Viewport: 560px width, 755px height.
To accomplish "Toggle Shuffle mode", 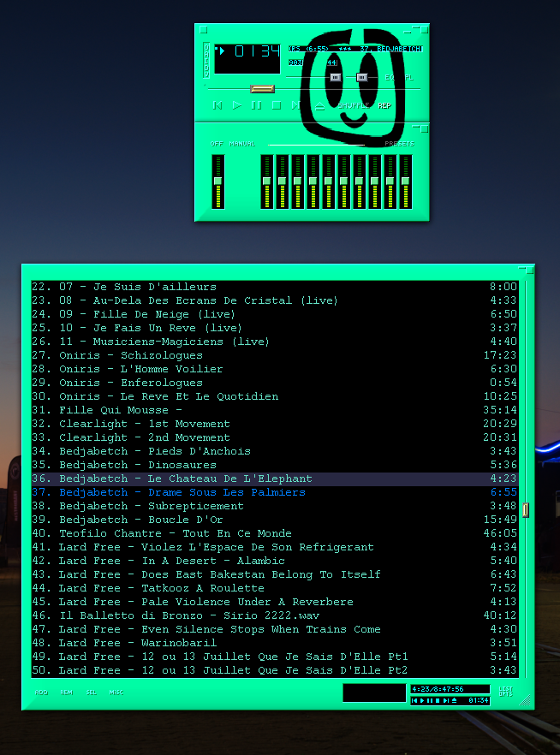I will [x=354, y=105].
